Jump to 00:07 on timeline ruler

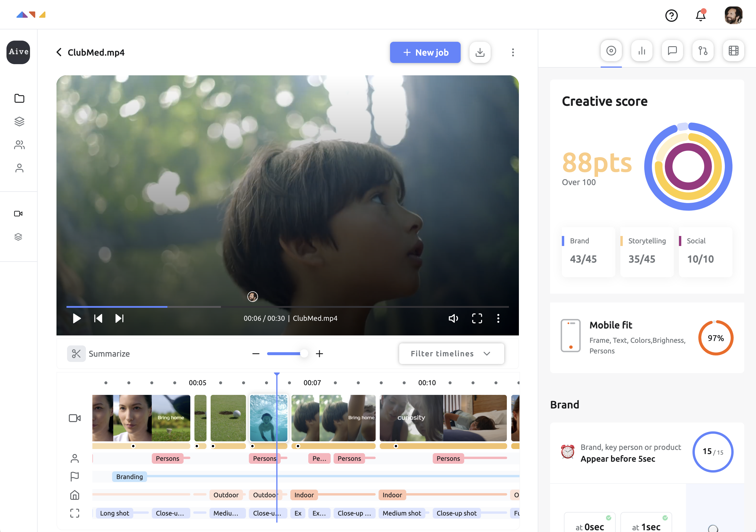click(312, 383)
